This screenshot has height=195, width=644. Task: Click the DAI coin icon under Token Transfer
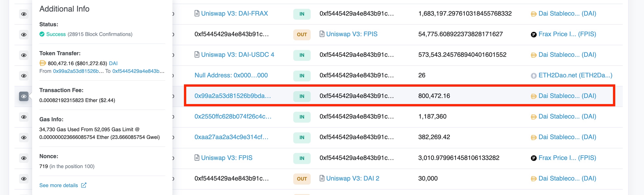pyautogui.click(x=43, y=63)
